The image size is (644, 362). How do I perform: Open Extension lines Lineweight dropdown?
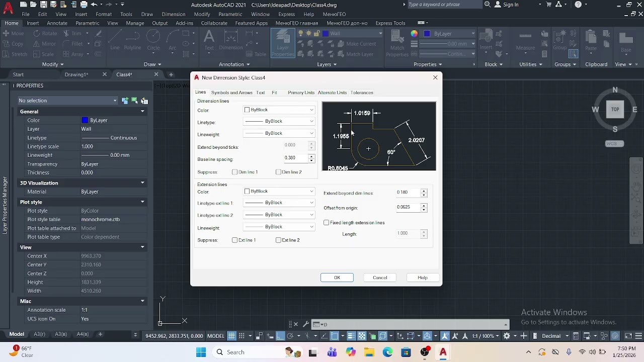coord(279,227)
